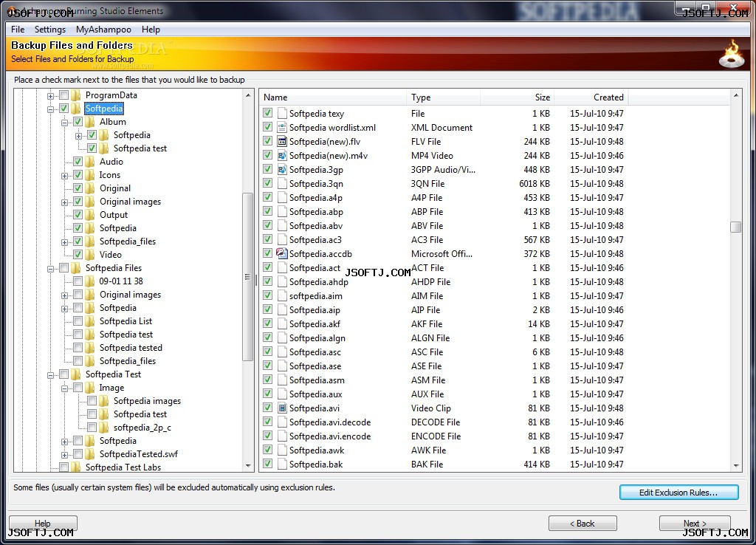756x545 pixels.
Task: Open the Help menu in menu bar
Action: [151, 30]
